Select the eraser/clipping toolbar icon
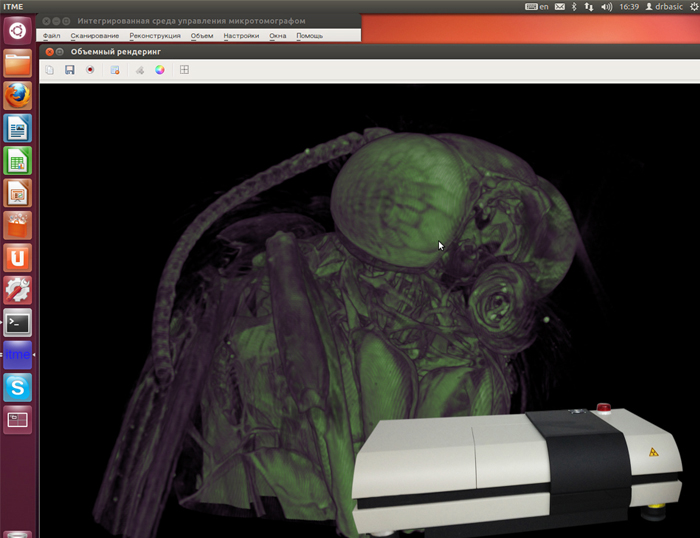This screenshot has width=700, height=538. click(140, 70)
